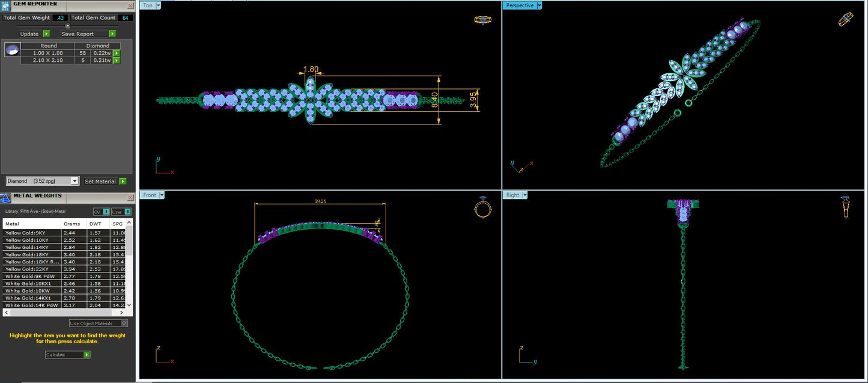Collapse the gem totals section arrow

tap(67, 26)
